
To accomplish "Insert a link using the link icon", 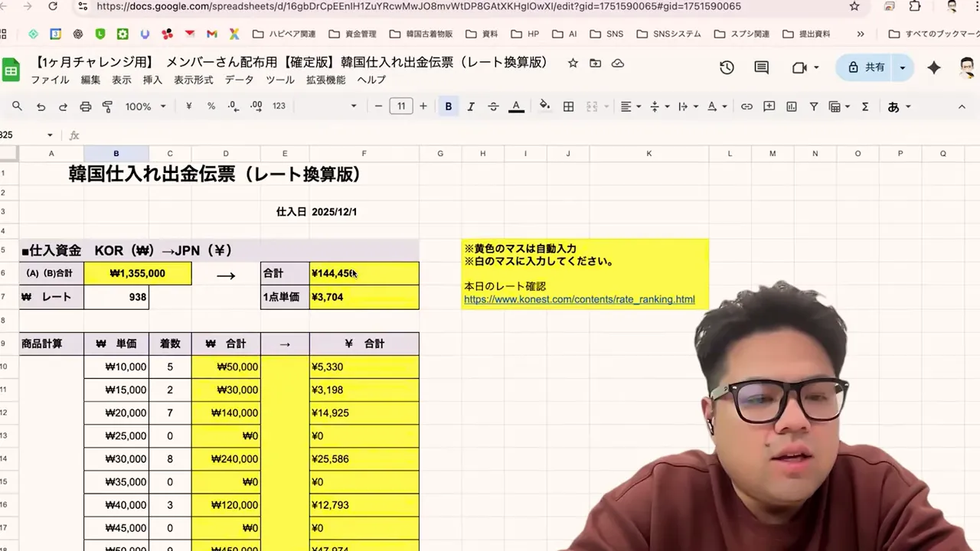I will pos(746,106).
